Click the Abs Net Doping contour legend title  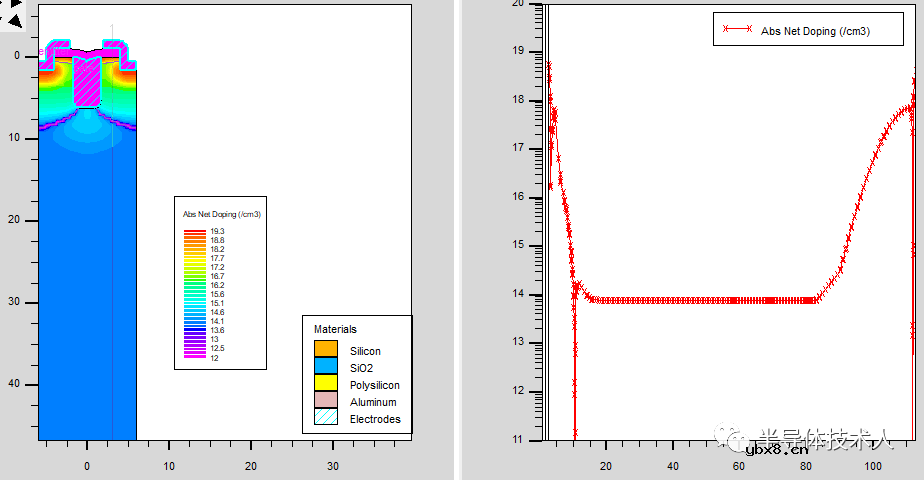[221, 214]
